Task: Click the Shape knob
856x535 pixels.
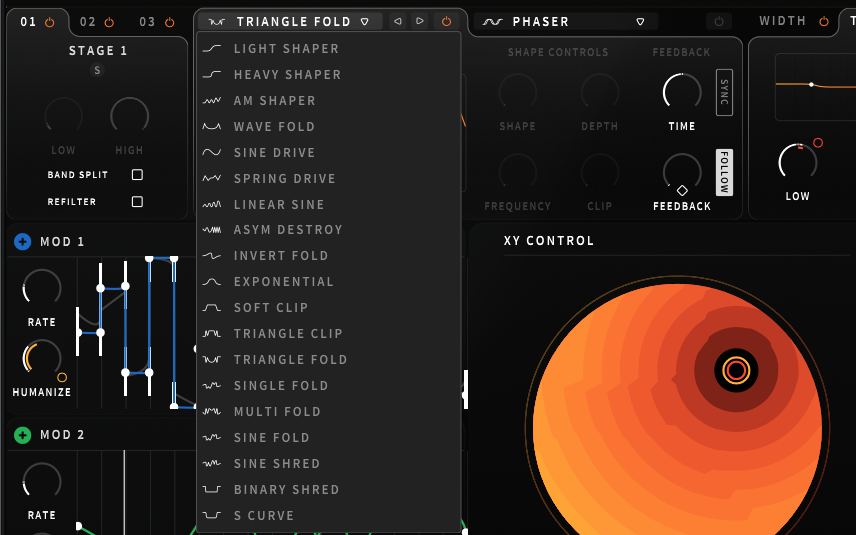Action: (x=518, y=92)
